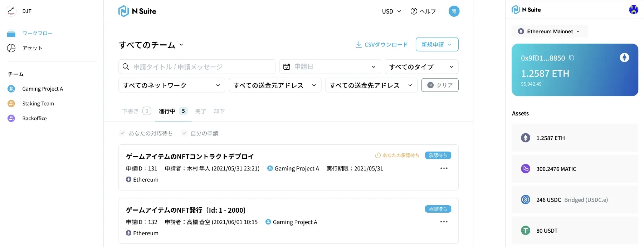Image resolution: width=644 pixels, height=247 pixels.
Task: Switch to the 完了 tab
Action: [x=200, y=111]
